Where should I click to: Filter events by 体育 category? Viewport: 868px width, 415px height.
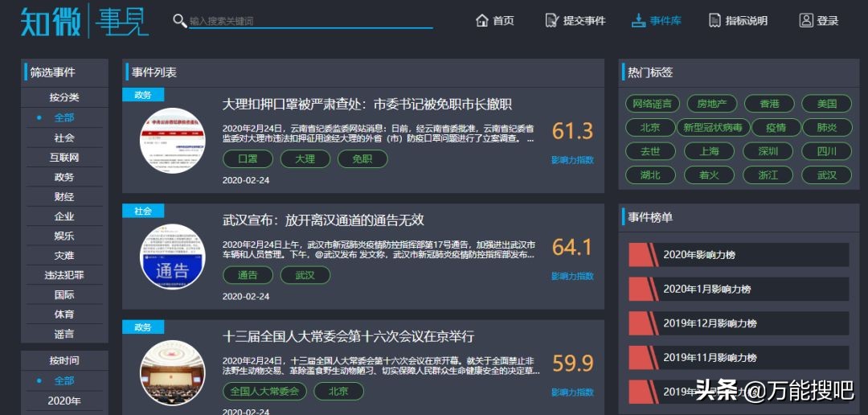pyautogui.click(x=64, y=314)
